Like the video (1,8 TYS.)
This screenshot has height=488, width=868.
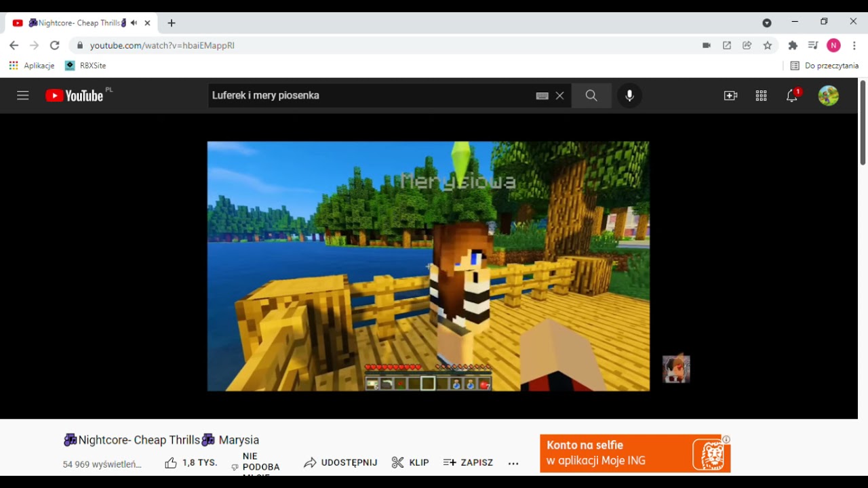pos(191,462)
